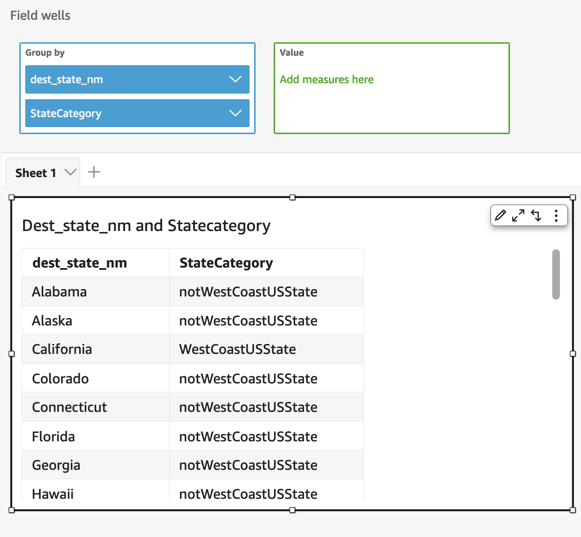Select the Sheet 1 tab
Image resolution: width=581 pixels, height=537 pixels.
point(36,173)
